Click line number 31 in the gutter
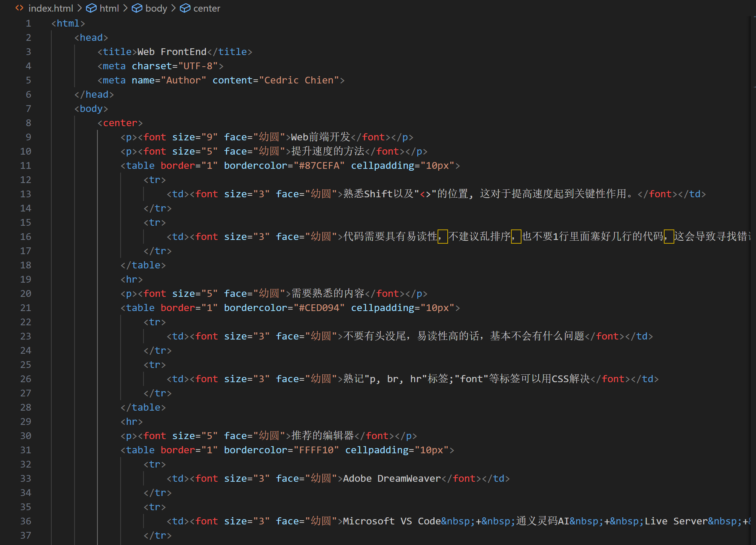This screenshot has height=545, width=756. pos(25,450)
